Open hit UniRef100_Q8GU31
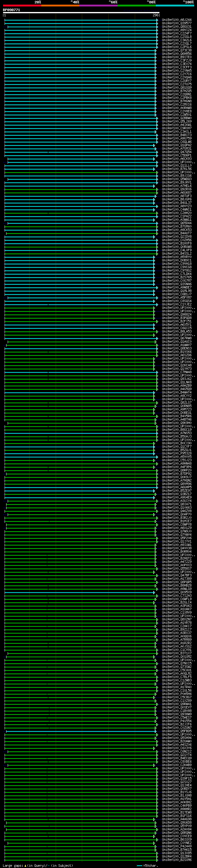Screen dimensions: 197x868 177,26
